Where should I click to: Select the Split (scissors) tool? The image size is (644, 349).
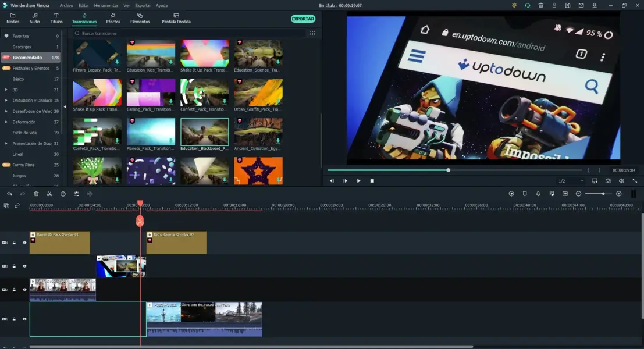pos(49,194)
